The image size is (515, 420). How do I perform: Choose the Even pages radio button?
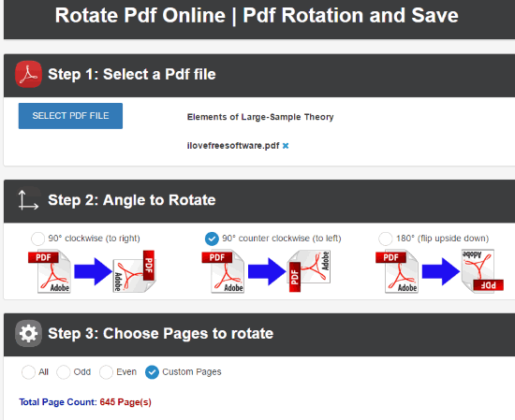pyautogui.click(x=106, y=372)
